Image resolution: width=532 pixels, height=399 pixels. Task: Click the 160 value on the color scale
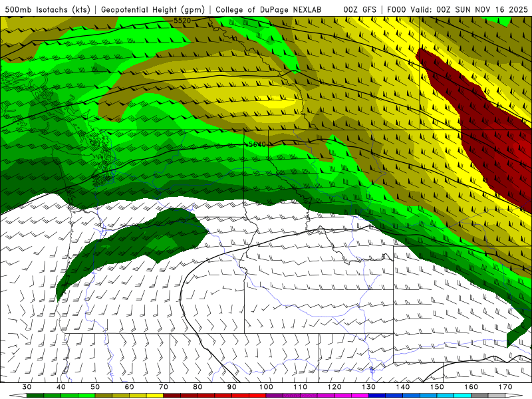(471, 387)
